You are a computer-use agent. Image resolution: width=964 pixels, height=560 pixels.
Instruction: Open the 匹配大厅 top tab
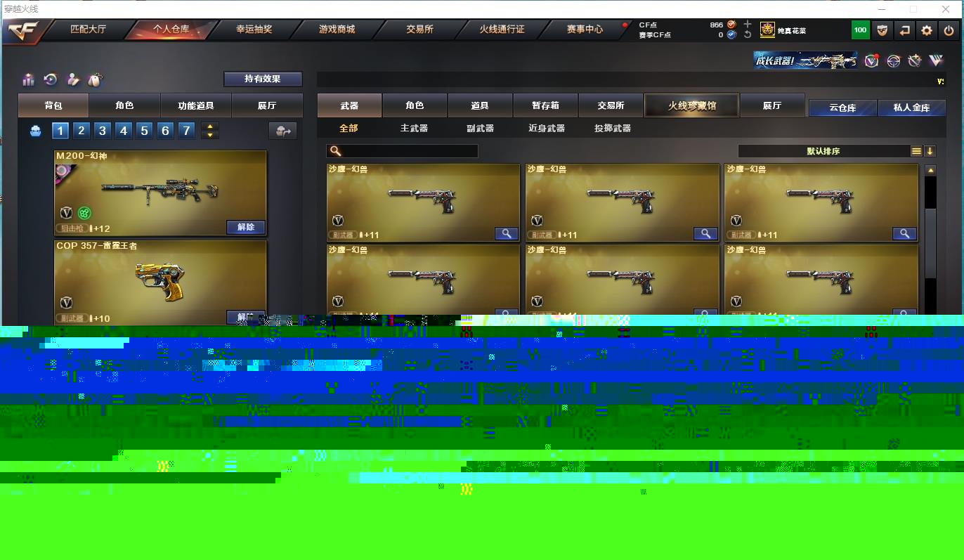click(88, 30)
